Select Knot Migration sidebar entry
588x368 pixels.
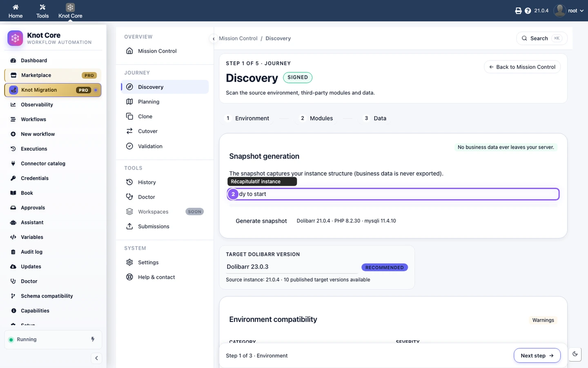click(53, 90)
